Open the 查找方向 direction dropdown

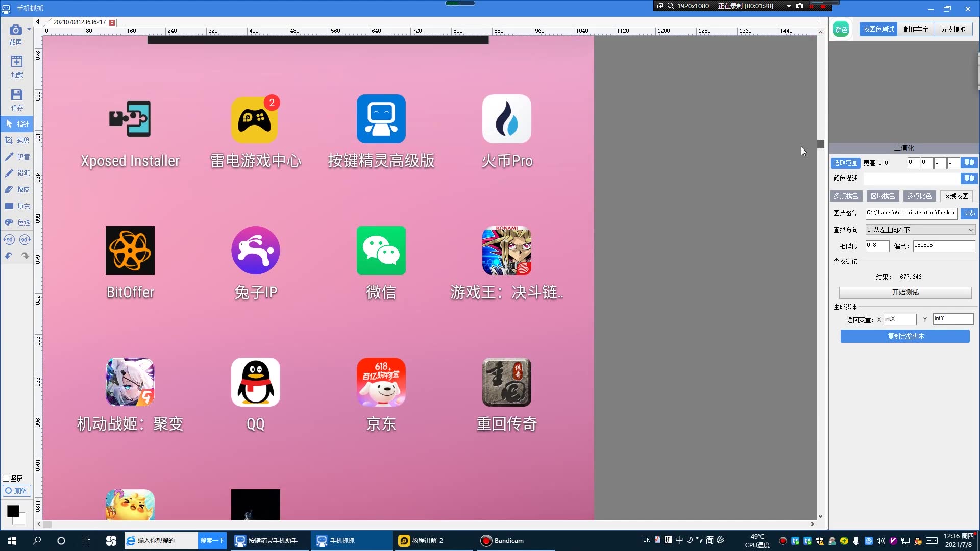920,230
